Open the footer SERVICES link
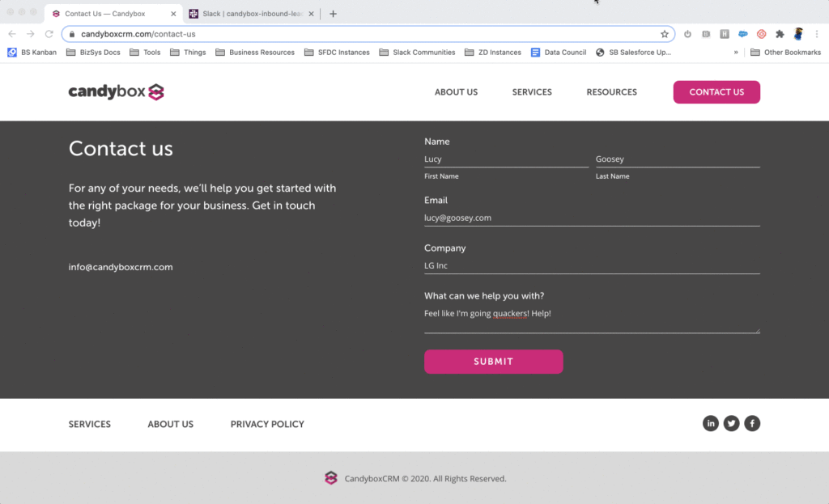 click(x=89, y=424)
